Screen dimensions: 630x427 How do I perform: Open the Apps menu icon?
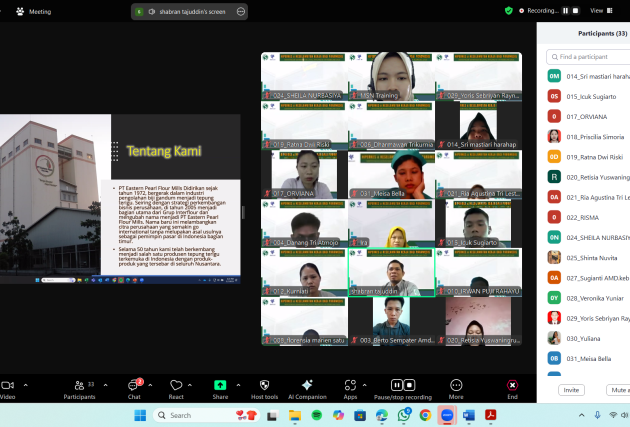tap(350, 386)
